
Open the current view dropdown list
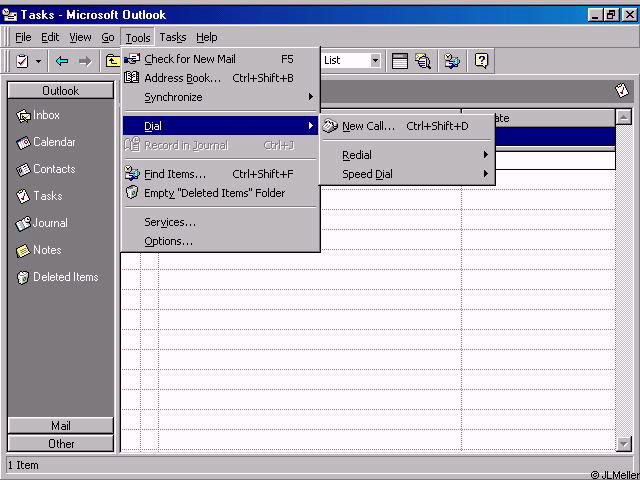375,61
